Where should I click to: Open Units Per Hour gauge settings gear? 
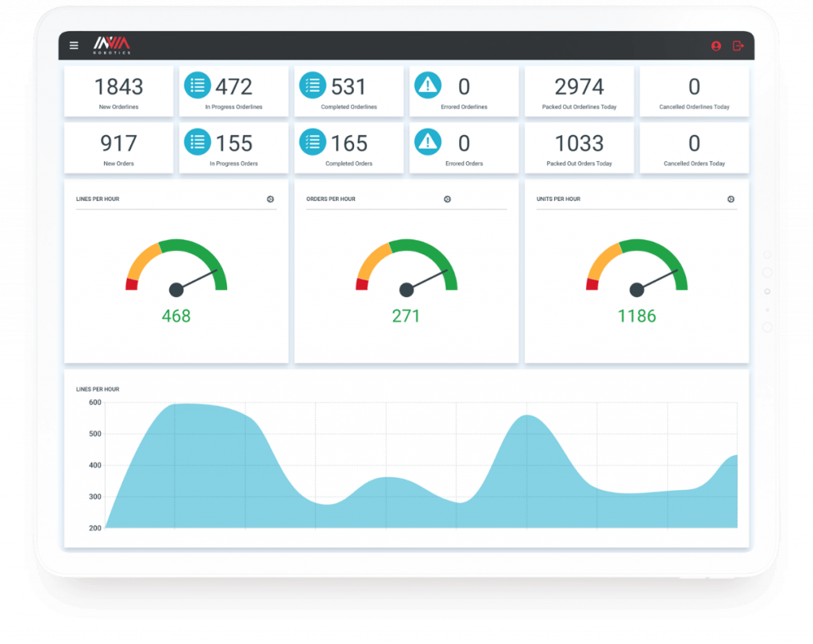(x=730, y=199)
